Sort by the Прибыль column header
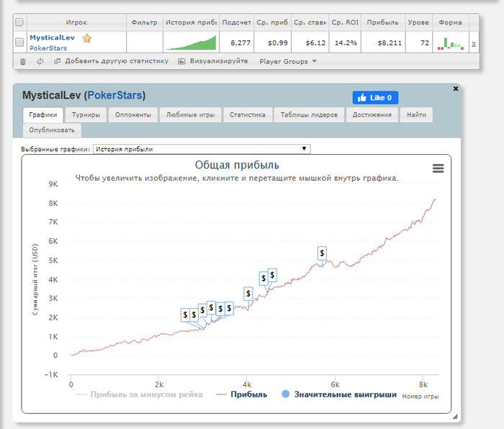The width and height of the screenshot is (504, 429). point(383,22)
